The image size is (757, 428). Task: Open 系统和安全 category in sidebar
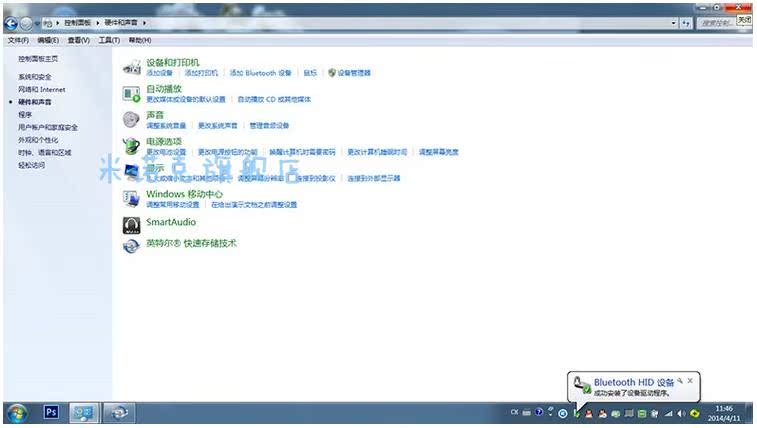click(x=35, y=77)
